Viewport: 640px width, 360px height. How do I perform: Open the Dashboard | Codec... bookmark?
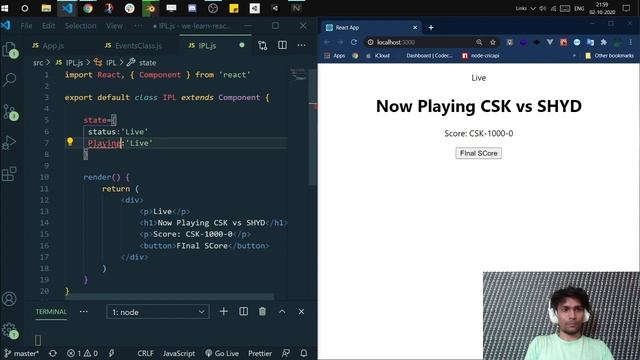pyautogui.click(x=428, y=56)
